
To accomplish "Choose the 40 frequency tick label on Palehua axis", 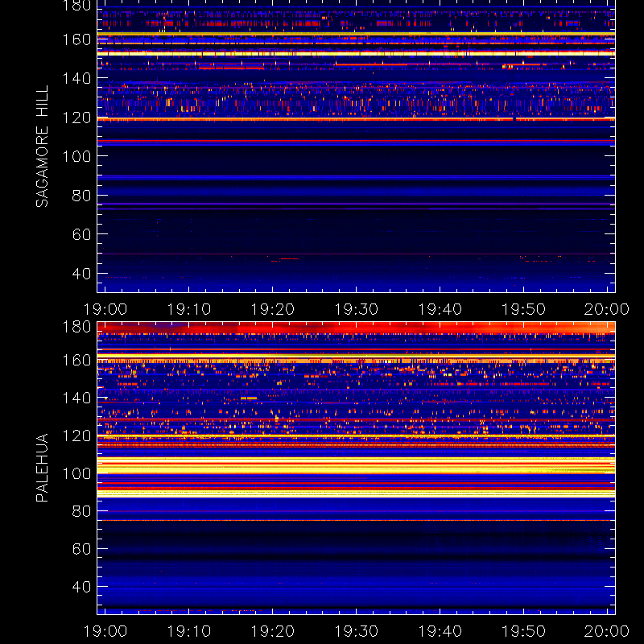I will [81, 587].
